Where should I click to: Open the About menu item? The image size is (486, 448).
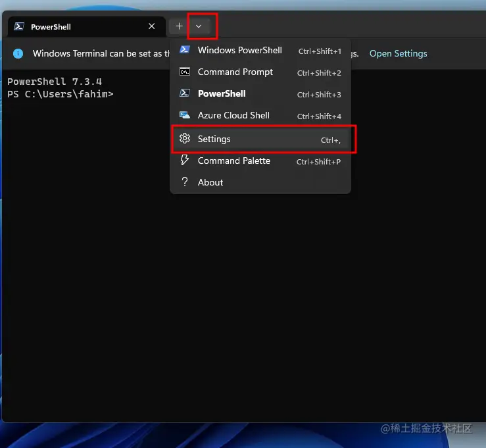click(260, 182)
